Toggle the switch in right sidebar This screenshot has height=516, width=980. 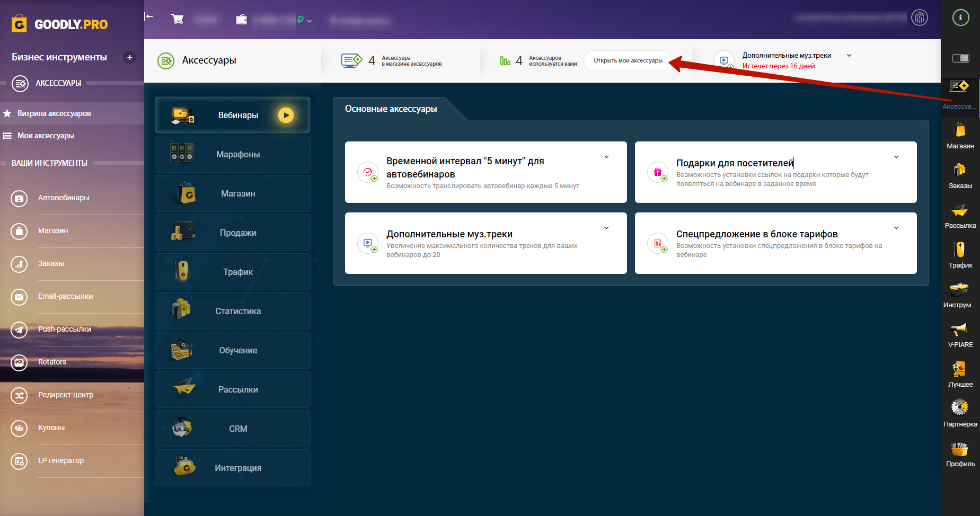tap(960, 58)
